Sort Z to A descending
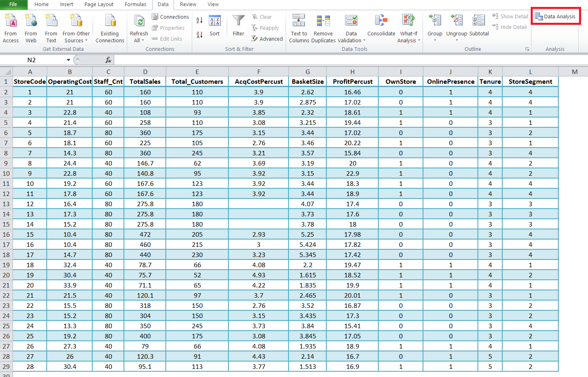 tap(200, 35)
